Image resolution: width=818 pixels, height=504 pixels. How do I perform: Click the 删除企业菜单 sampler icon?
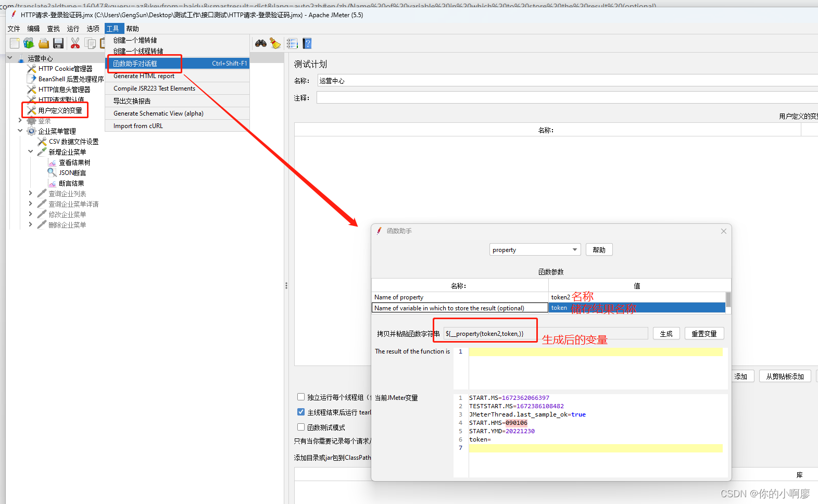(x=42, y=225)
